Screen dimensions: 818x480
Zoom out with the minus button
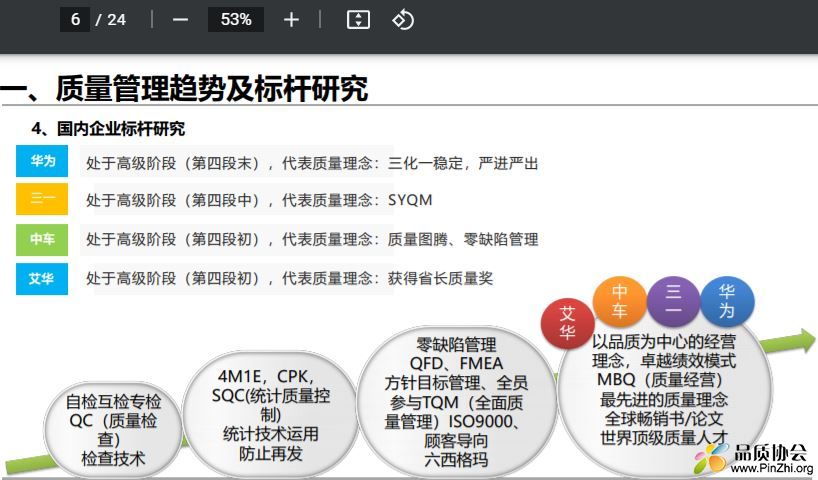click(181, 20)
